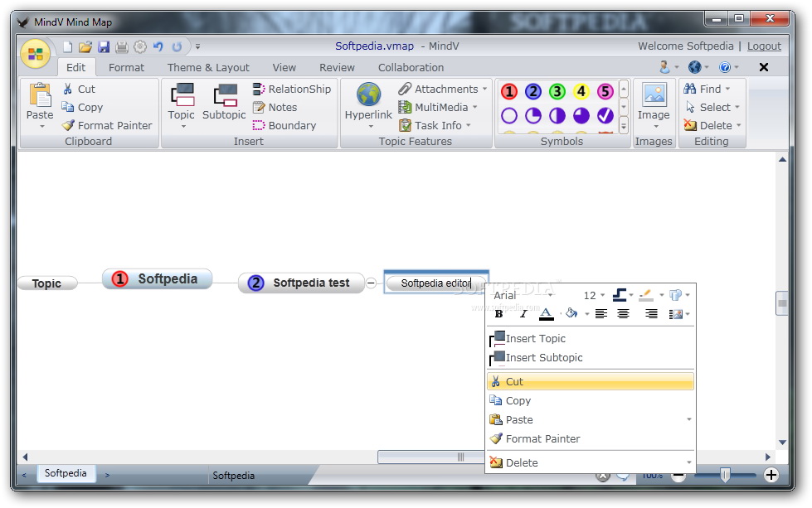Screen dimensions: 812x508
Task: Apply quarter-done progress symbol
Action: 532,115
